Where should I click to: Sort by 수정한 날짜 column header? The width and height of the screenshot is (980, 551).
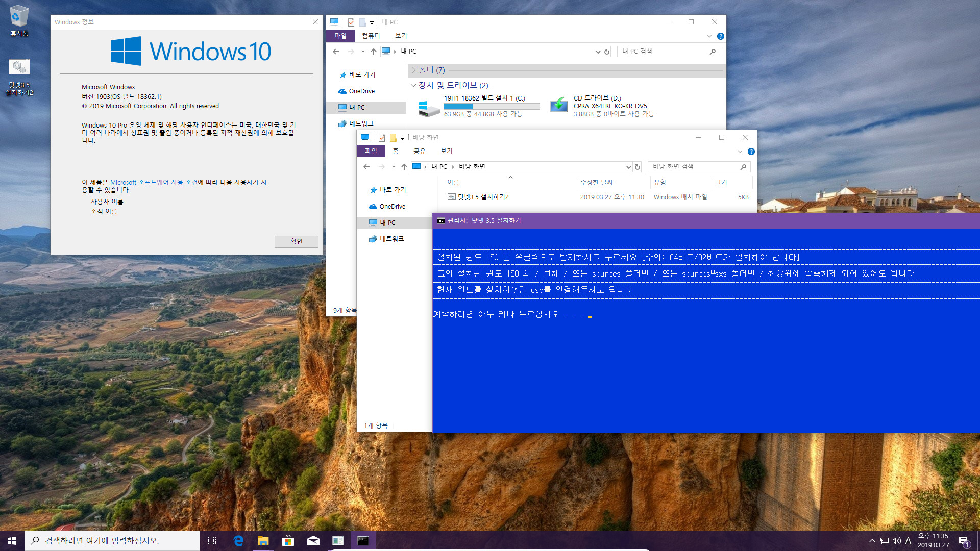click(614, 182)
